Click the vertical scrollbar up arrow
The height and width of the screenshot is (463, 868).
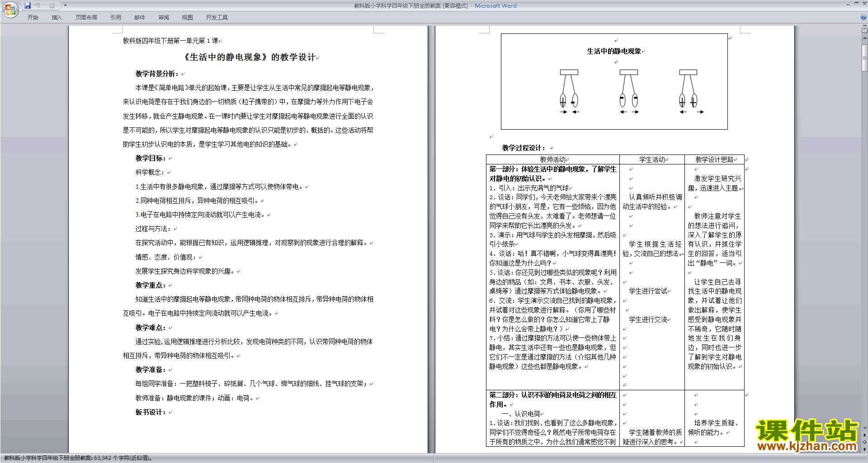[x=865, y=38]
